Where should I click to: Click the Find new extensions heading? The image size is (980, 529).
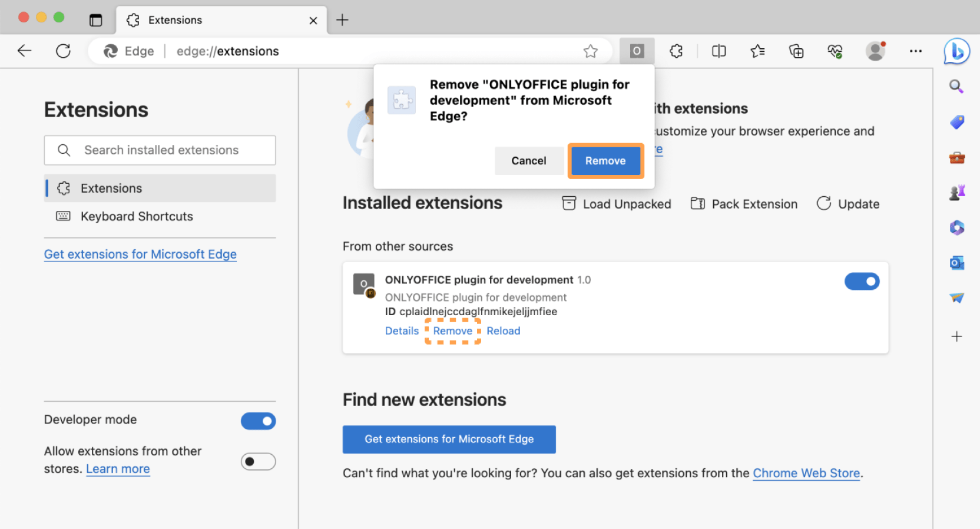click(x=424, y=399)
